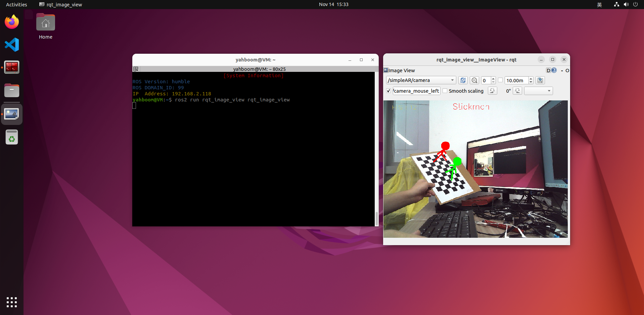Click the network status icon in top bar
The width and height of the screenshot is (644, 315).
pyautogui.click(x=616, y=4)
